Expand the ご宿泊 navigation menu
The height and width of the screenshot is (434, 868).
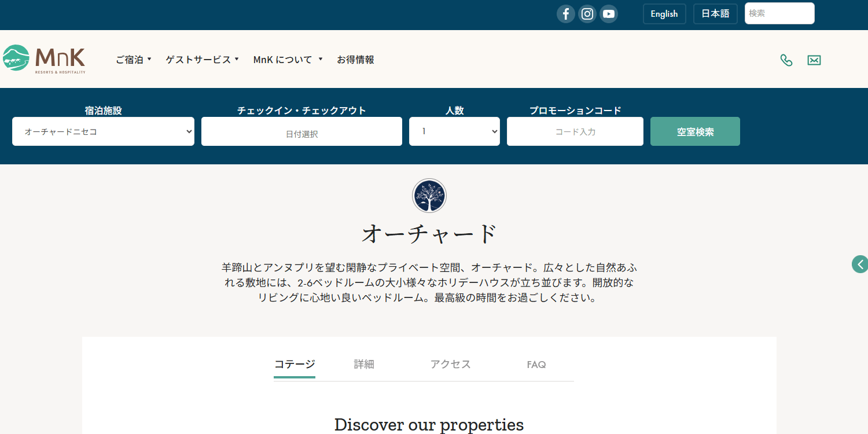pos(133,60)
